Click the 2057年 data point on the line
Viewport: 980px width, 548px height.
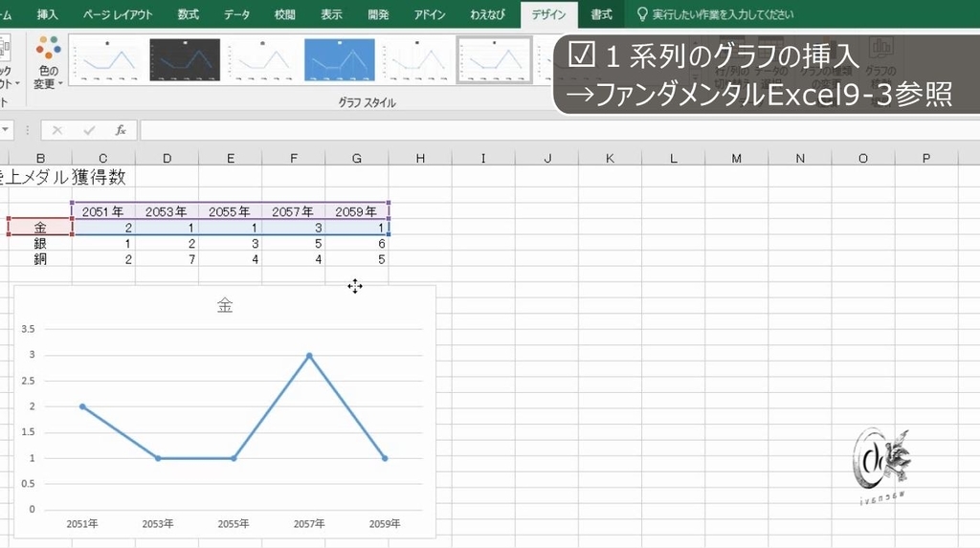tap(309, 356)
